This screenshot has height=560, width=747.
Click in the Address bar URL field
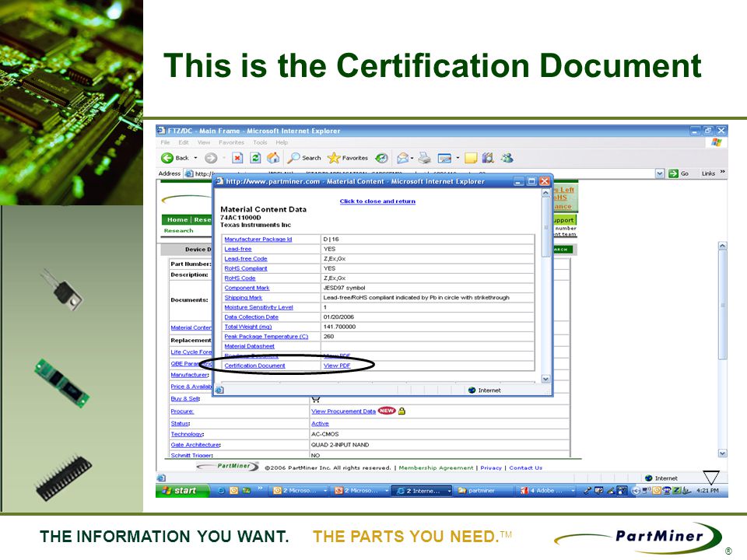click(419, 173)
